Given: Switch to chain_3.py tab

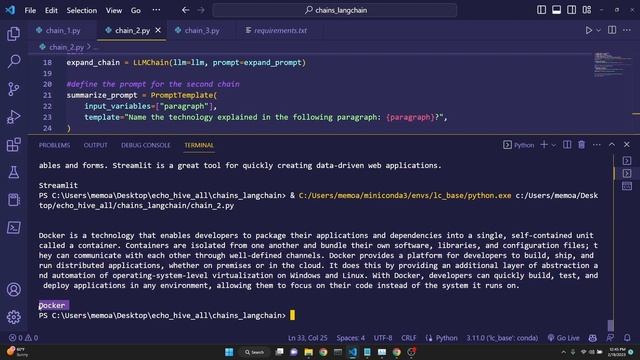Looking at the screenshot, I should click(x=202, y=31).
